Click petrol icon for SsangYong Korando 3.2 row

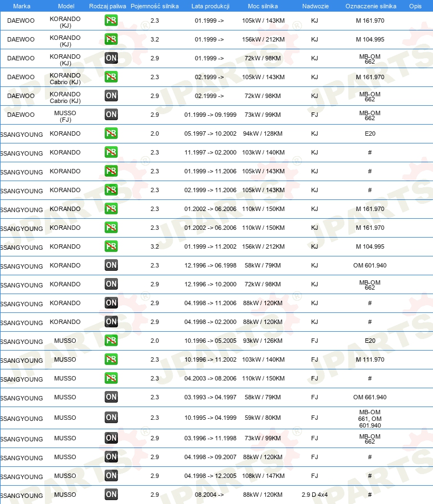(111, 246)
